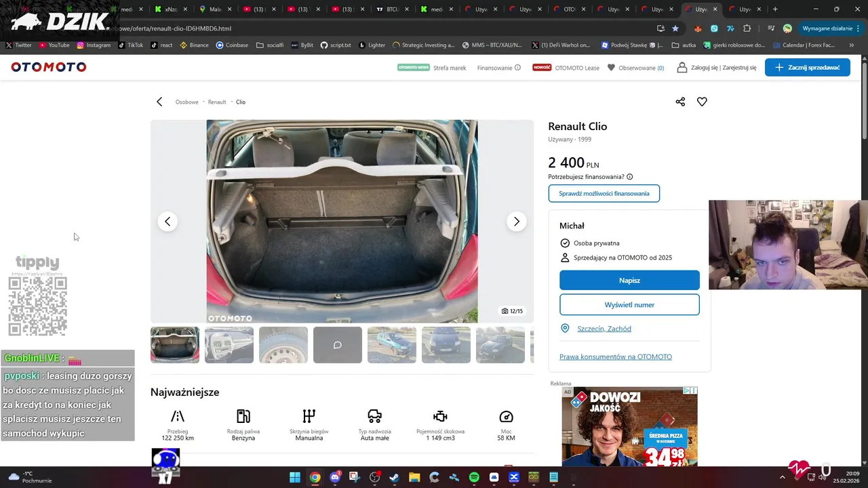The image size is (868, 488).
Task: Click the info icon next to Finansowanie
Action: (517, 67)
